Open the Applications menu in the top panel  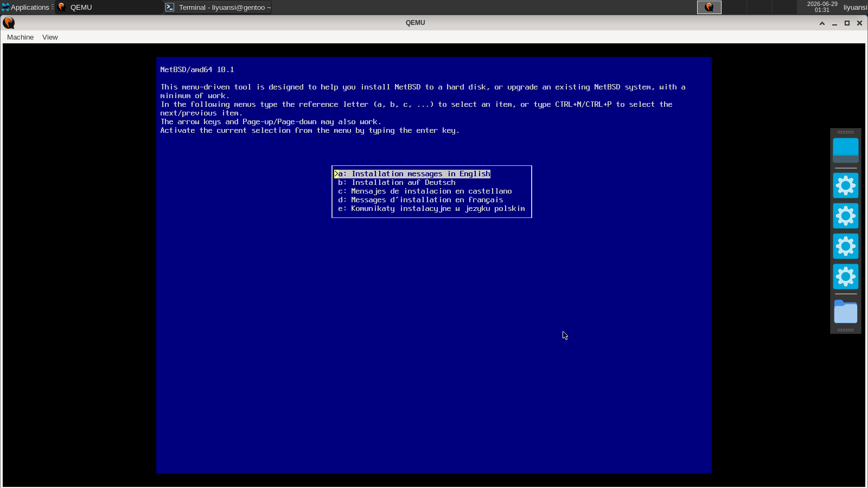tap(27, 7)
